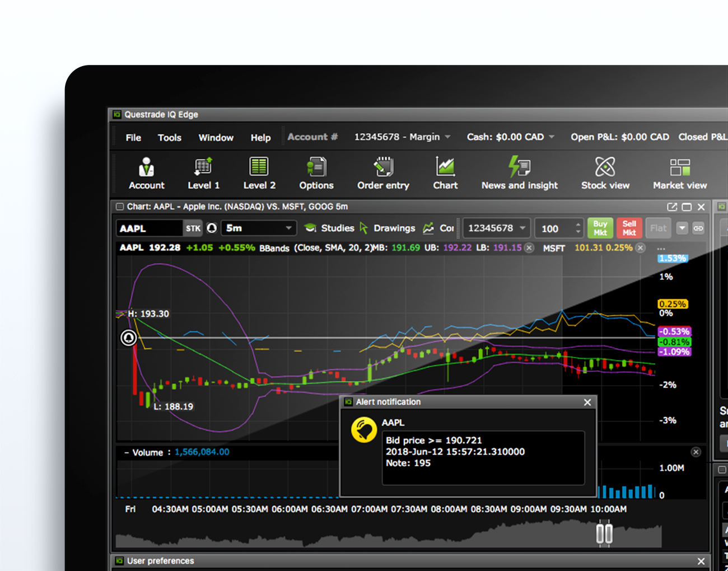Open the 5m timeframe dropdown
This screenshot has width=728, height=571.
pyautogui.click(x=259, y=228)
